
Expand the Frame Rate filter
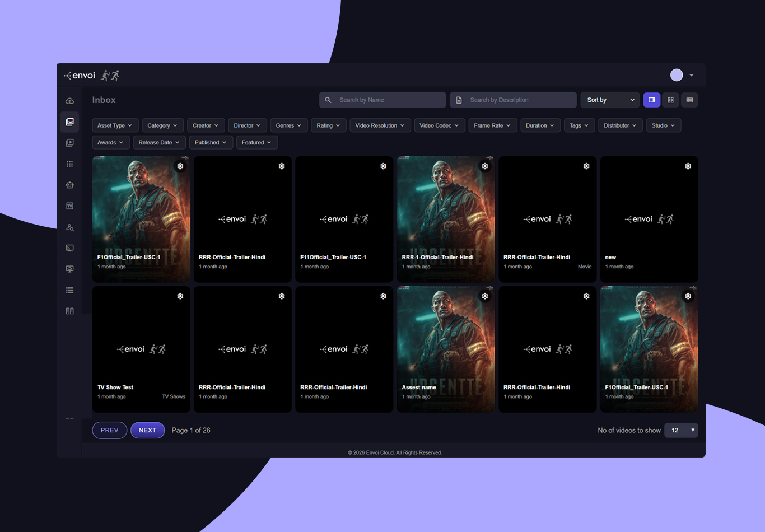[492, 125]
